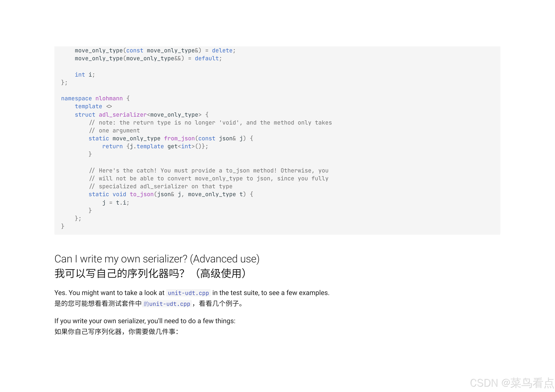Viewport: 555px width, 392px height.
Task: Click the 'static void to_json' code line
Action: point(170,194)
